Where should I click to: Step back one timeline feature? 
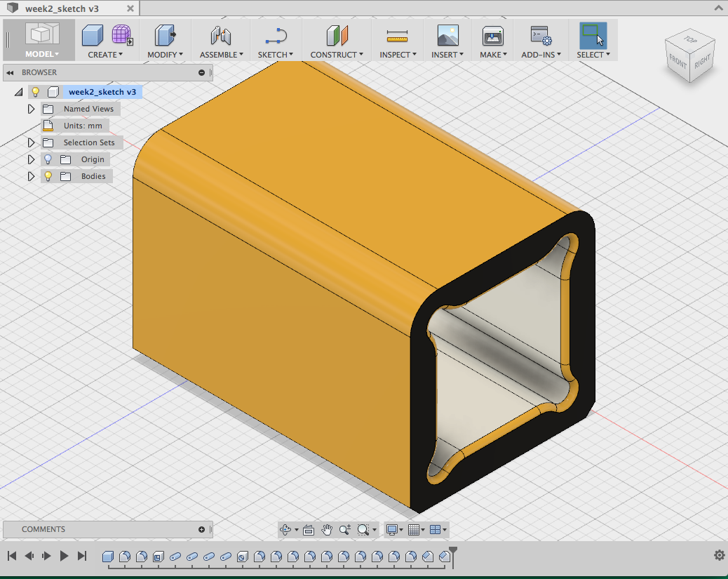point(29,556)
